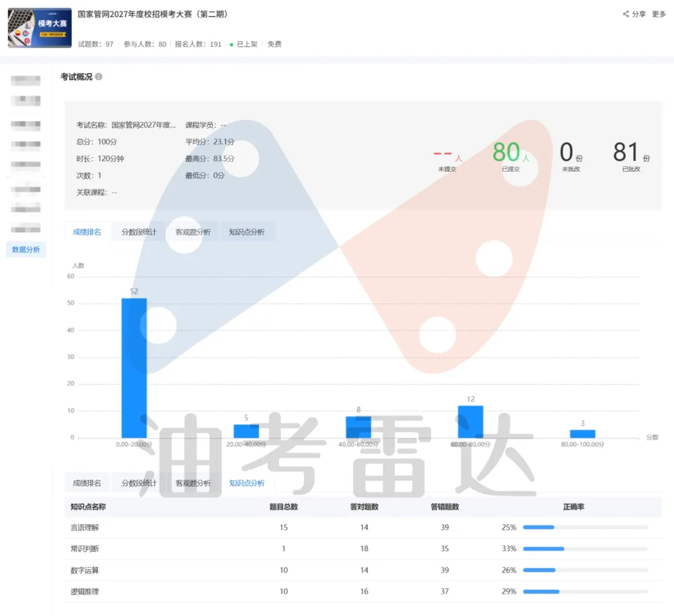The image size is (674, 616).
Task: Select the 言语理解 table row name
Action: [85, 527]
